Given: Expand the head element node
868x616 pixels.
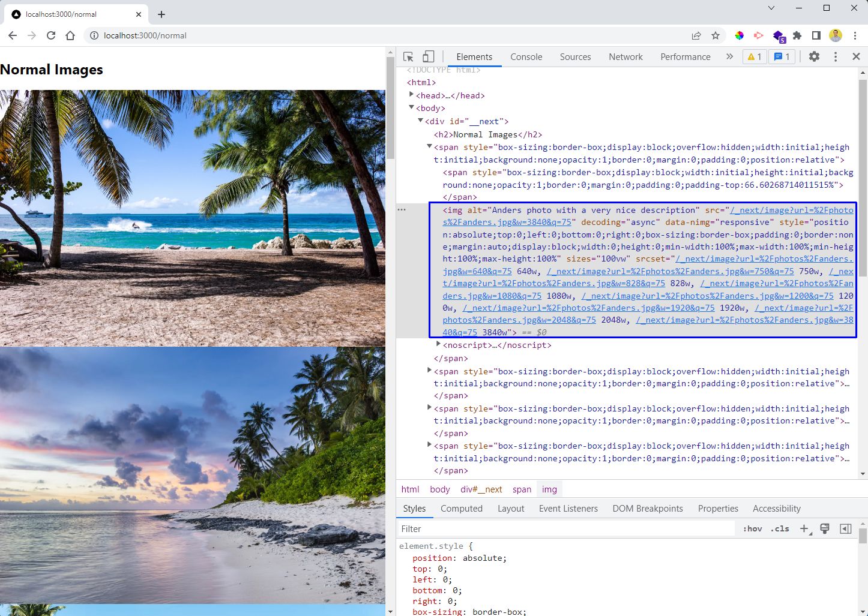Looking at the screenshot, I should tap(411, 95).
